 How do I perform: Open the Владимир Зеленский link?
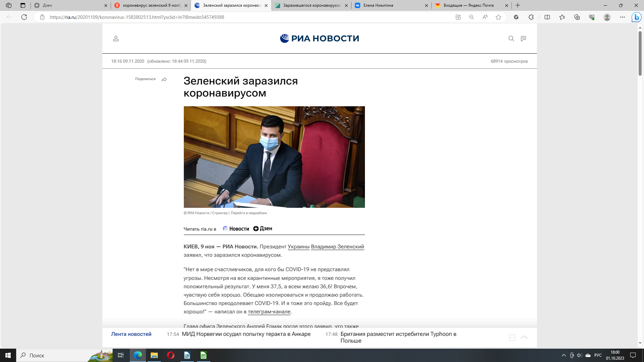[x=337, y=247]
